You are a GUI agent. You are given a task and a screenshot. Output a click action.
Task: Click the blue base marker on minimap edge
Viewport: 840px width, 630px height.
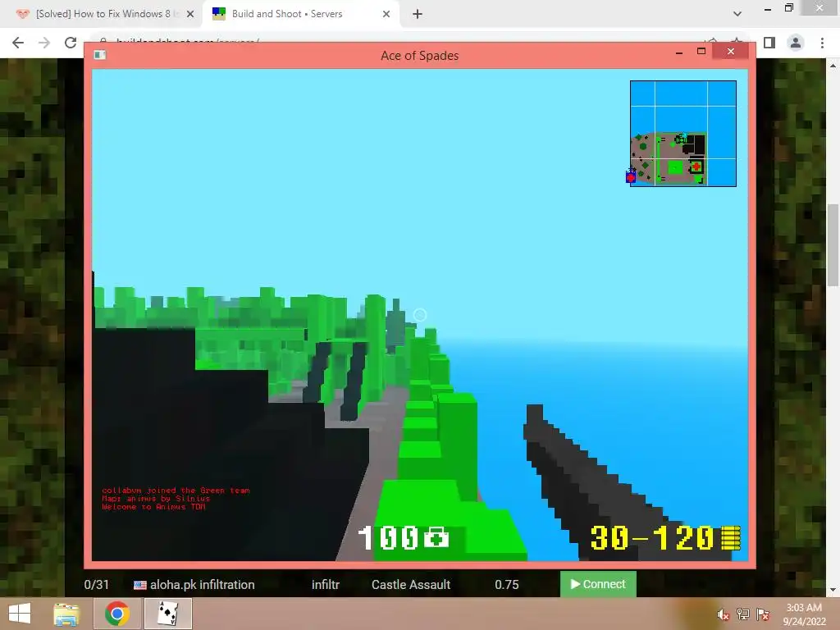click(x=631, y=176)
